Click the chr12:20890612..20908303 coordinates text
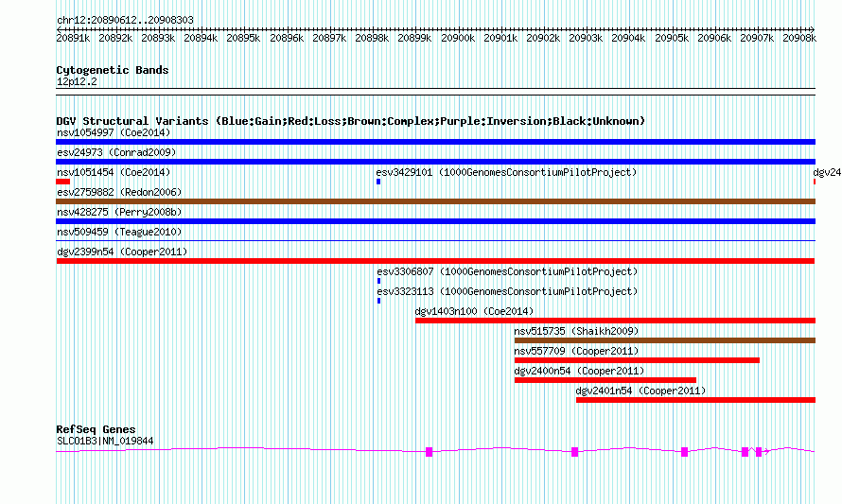 125,21
